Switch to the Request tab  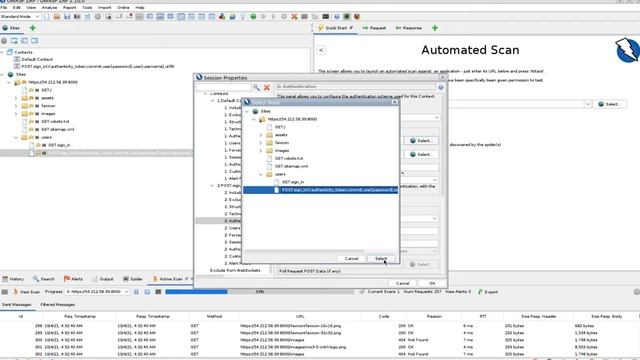pos(374,28)
